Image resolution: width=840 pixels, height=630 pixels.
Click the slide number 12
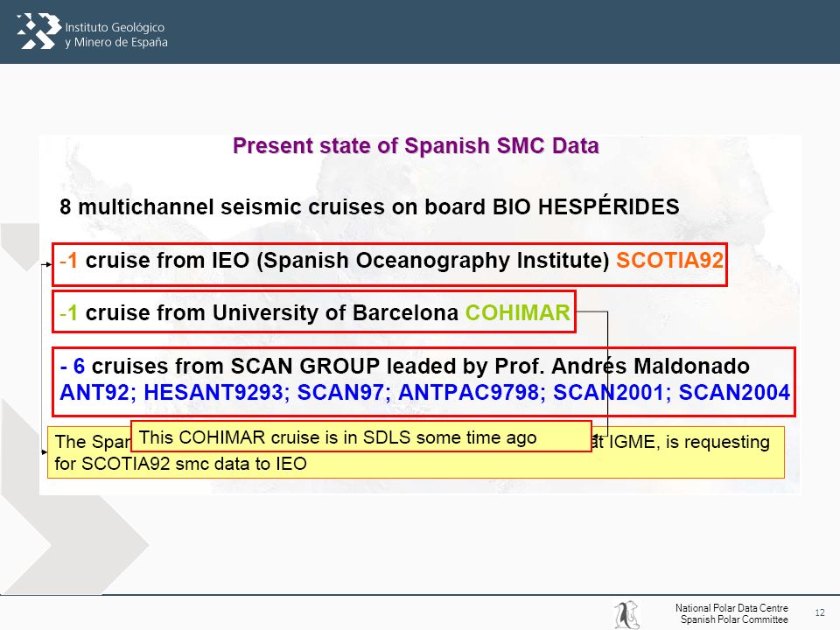click(x=820, y=612)
